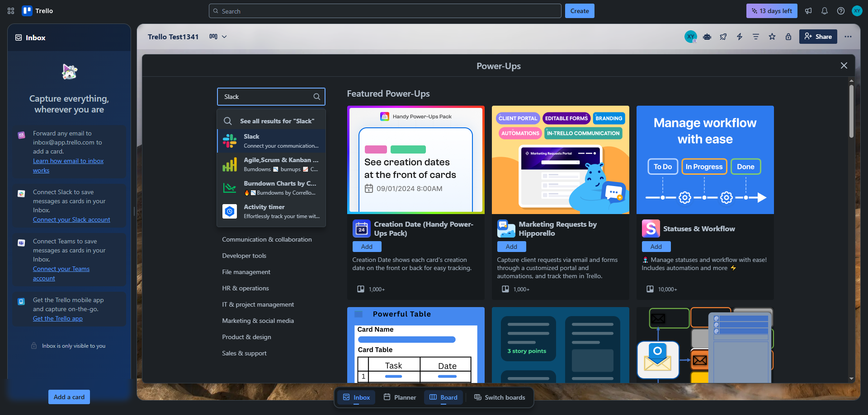Open Sales & support category

pyautogui.click(x=244, y=353)
